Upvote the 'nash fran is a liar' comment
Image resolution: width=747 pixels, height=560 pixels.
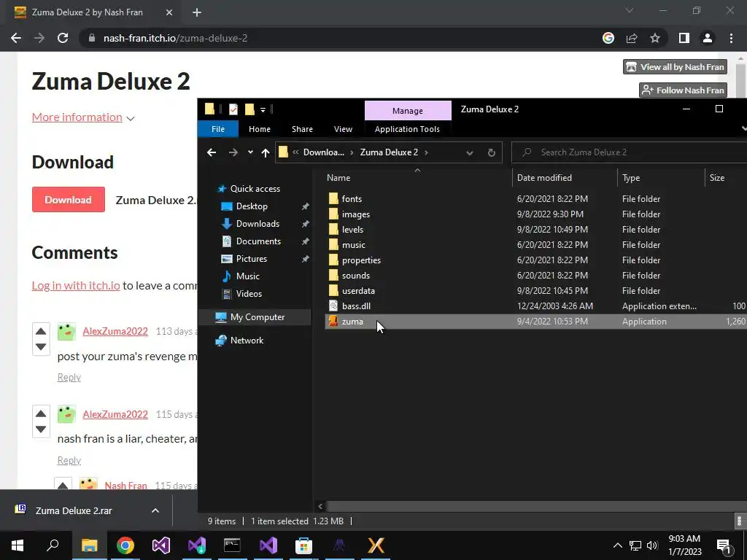[x=41, y=413]
